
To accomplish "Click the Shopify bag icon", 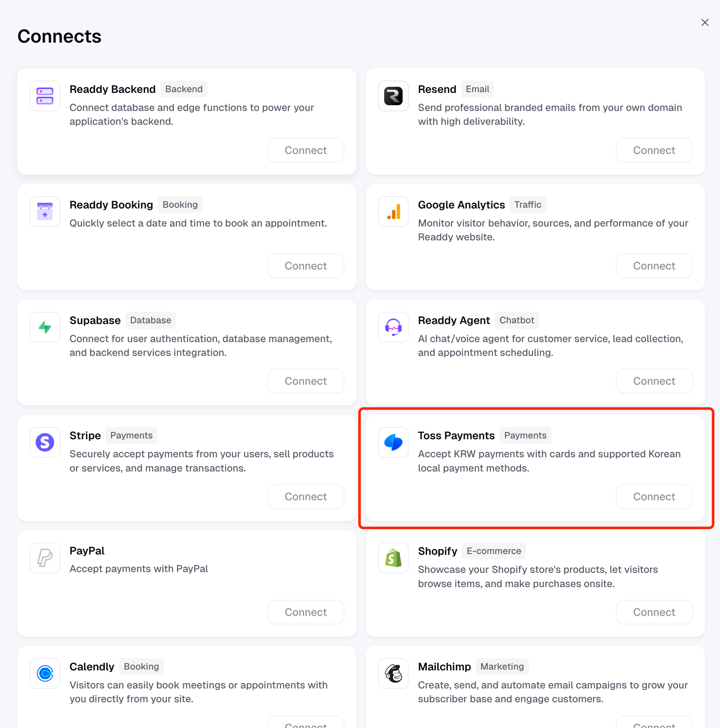I will point(393,558).
